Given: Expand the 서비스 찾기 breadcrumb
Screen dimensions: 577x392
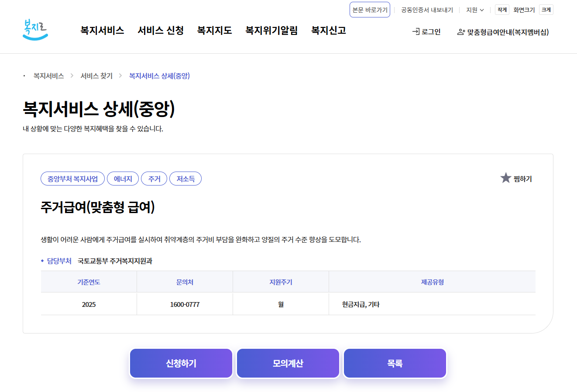Looking at the screenshot, I should click(96, 76).
